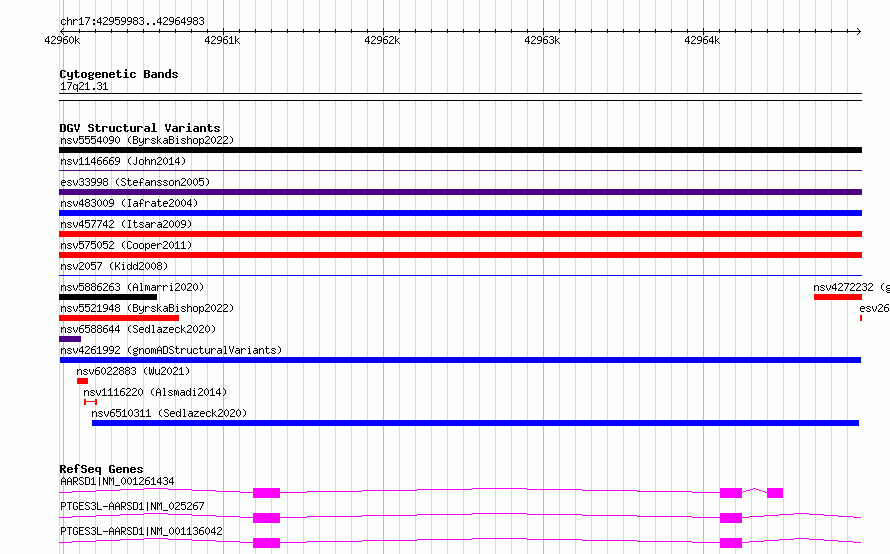The image size is (890, 554).
Task: Click the 17q21.31 band label
Action: (84, 86)
